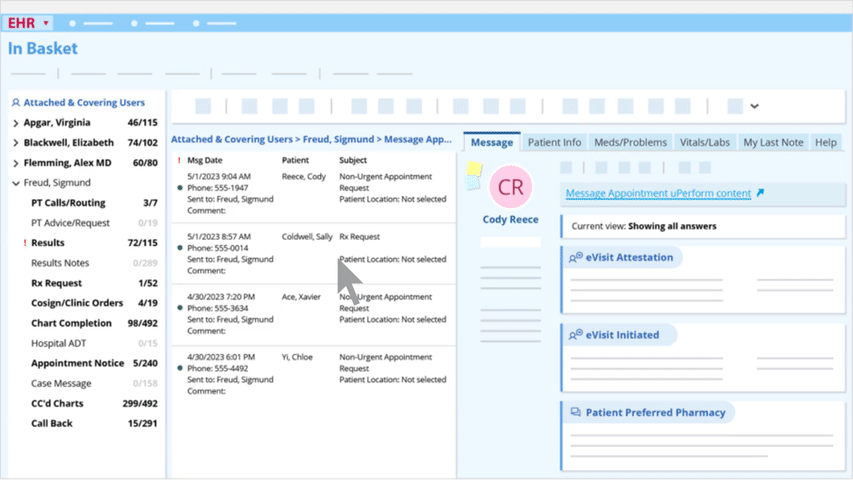Click first icon in main toolbar
Screen dimensions: 853x480
[x=203, y=106]
